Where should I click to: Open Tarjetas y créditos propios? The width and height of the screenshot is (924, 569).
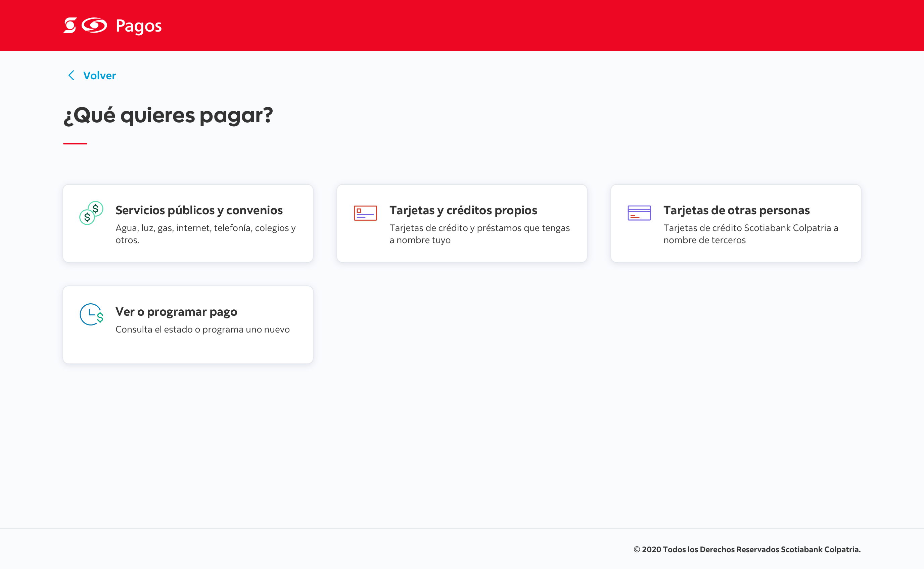click(462, 223)
